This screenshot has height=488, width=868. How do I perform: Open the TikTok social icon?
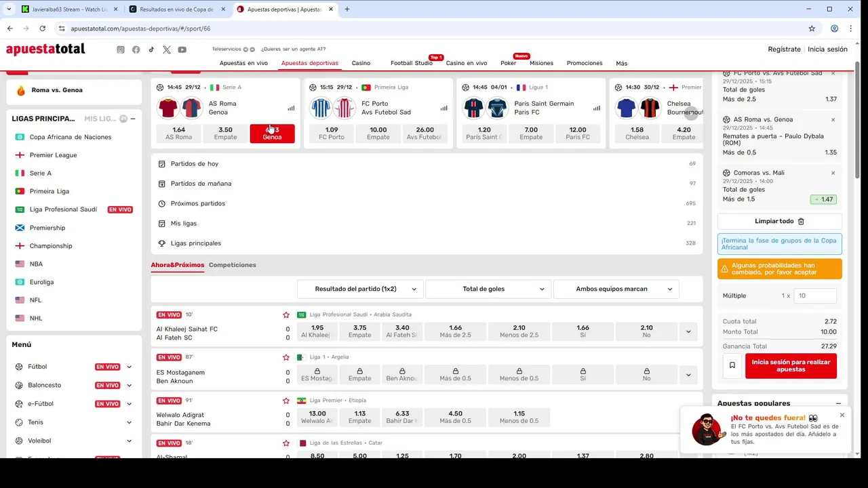(x=151, y=49)
